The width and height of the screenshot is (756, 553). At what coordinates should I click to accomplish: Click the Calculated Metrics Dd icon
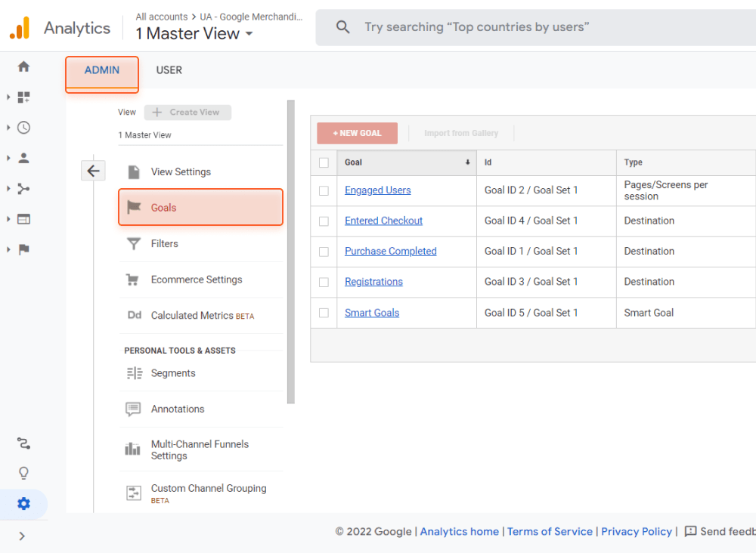click(135, 315)
